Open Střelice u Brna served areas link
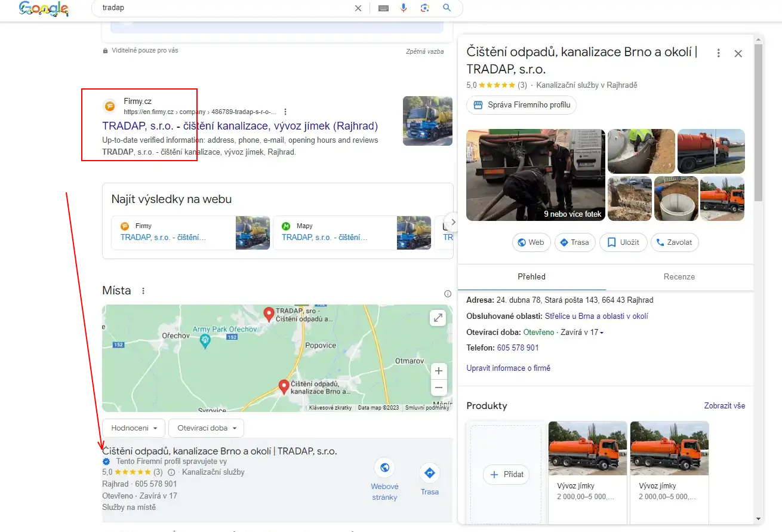 [596, 316]
